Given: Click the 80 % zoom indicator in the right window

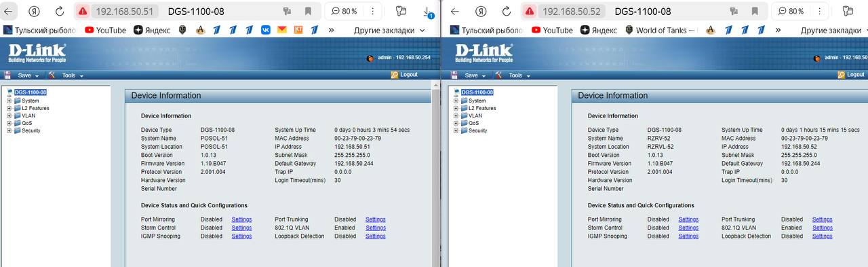Looking at the screenshot, I should (791, 11).
